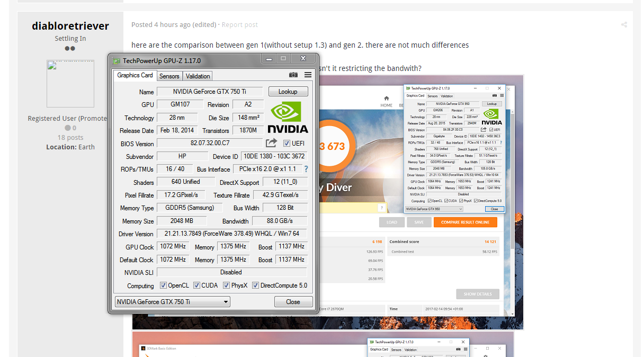
Task: Click the Bandwidth value 88.0 GB/s
Action: [280, 221]
